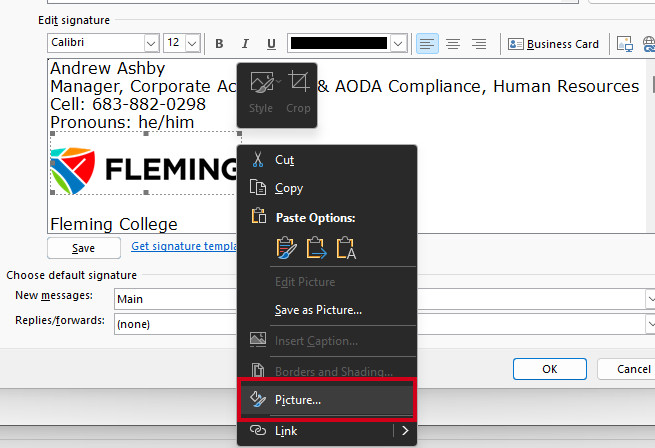Choose Copy from the context menu

327,188
